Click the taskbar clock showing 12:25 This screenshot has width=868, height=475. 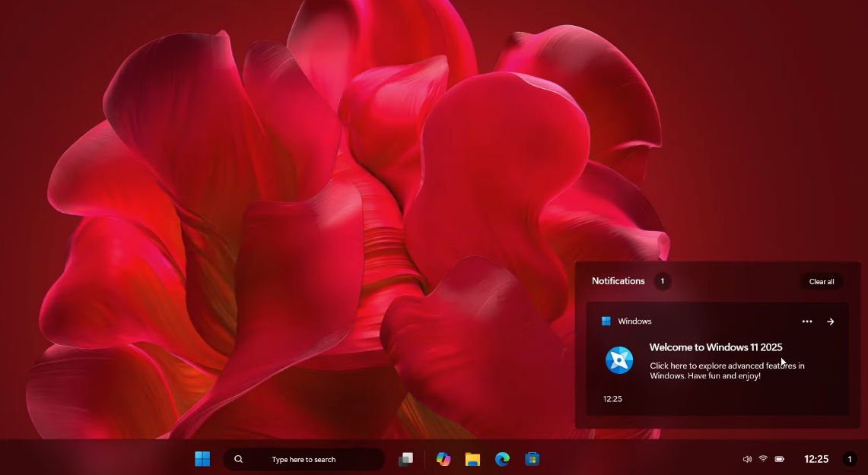click(816, 459)
